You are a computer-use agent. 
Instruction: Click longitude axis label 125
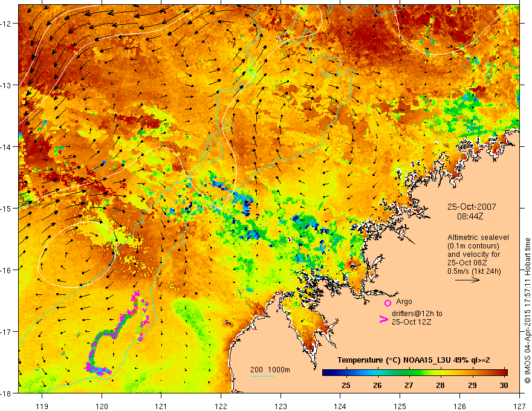pyautogui.click(x=400, y=407)
